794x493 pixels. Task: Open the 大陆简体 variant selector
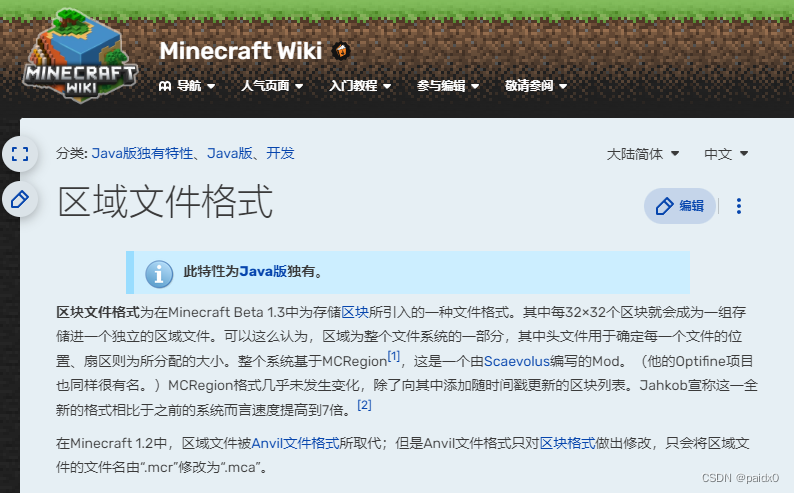[x=643, y=154]
